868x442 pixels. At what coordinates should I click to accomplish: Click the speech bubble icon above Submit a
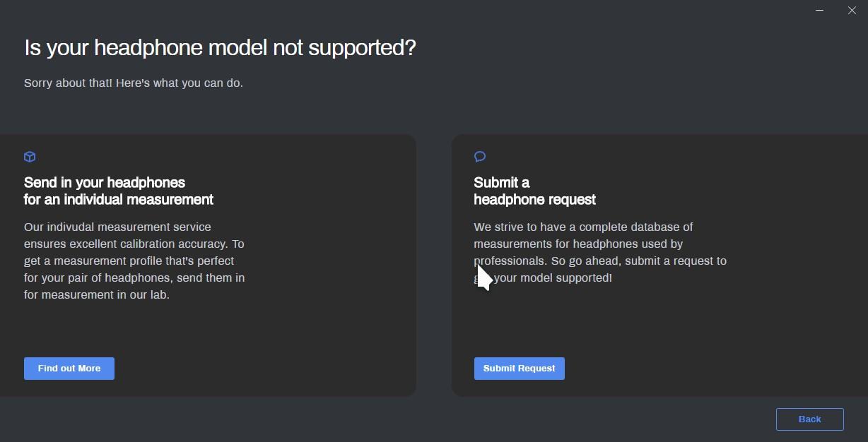tap(480, 157)
